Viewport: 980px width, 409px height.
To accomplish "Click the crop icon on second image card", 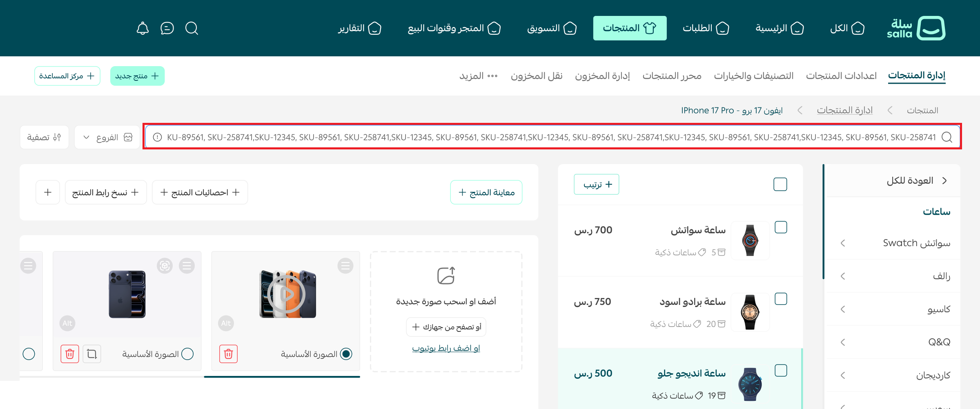I will coord(92,354).
